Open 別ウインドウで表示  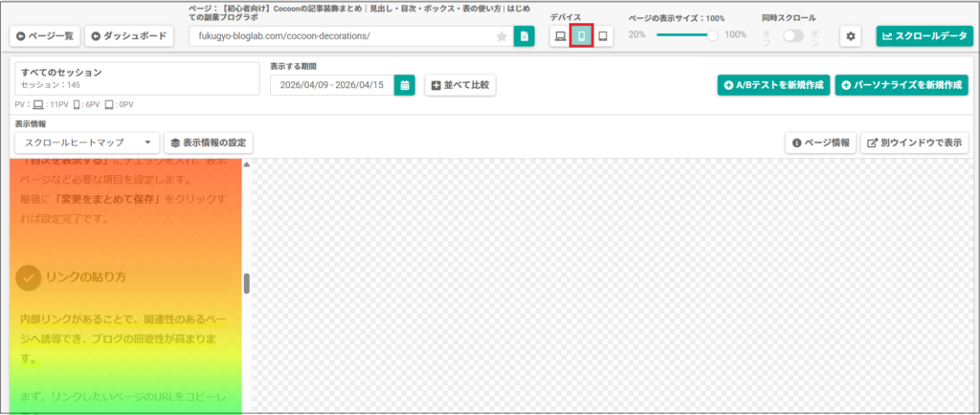(914, 142)
